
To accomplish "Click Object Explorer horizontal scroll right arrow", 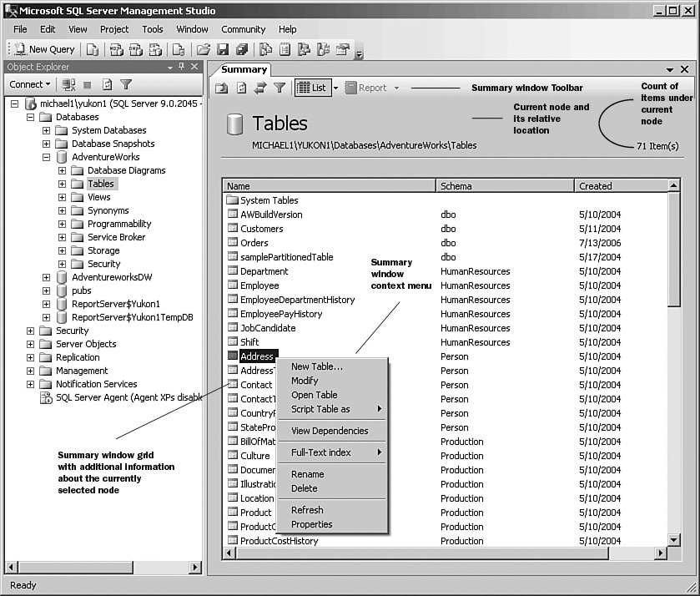I will 194,568.
